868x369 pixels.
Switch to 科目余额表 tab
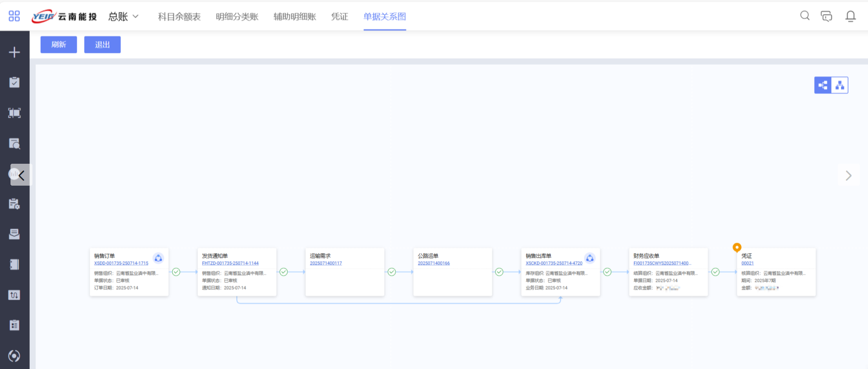179,17
